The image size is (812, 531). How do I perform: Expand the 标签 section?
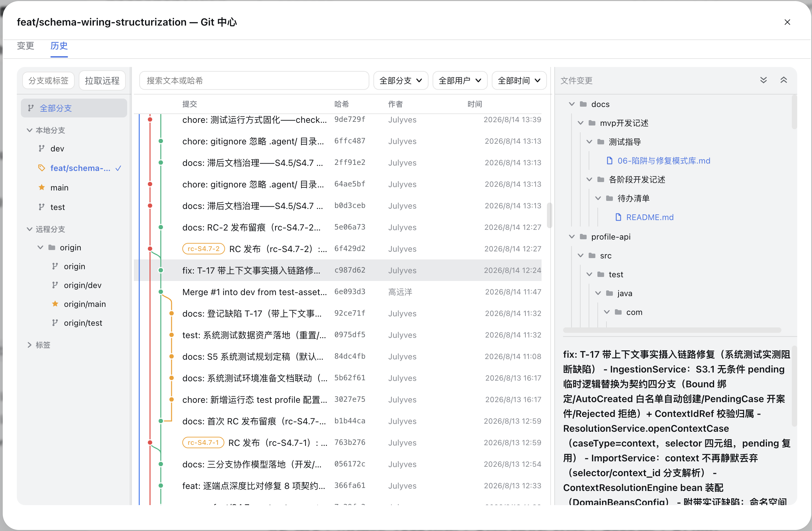(29, 345)
